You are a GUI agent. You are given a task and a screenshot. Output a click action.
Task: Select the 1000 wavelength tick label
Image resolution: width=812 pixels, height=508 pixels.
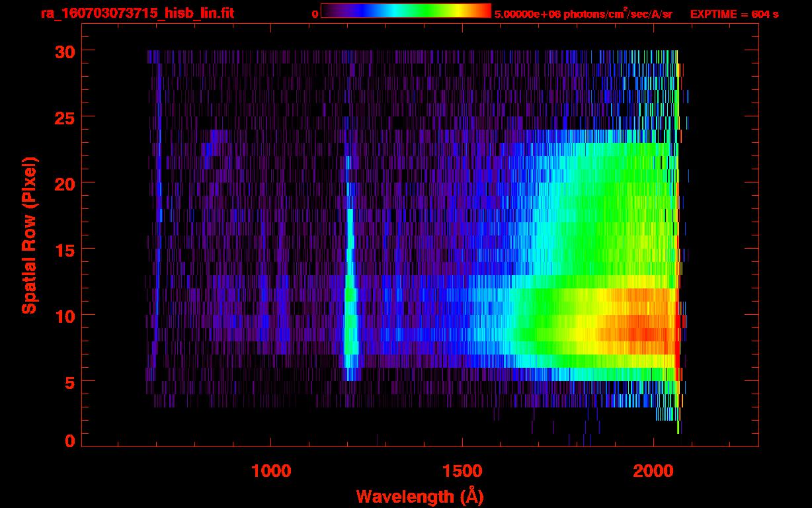pyautogui.click(x=271, y=471)
